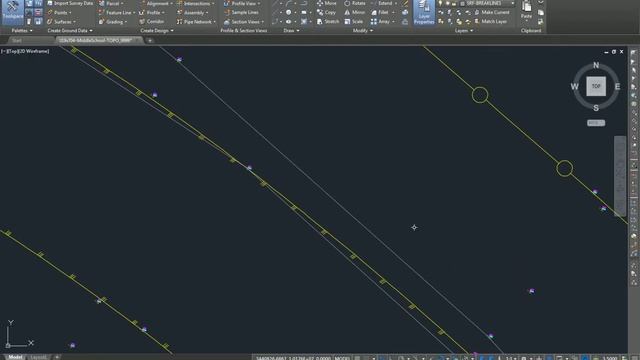Open the Surfaces dropdown

[x=61, y=22]
